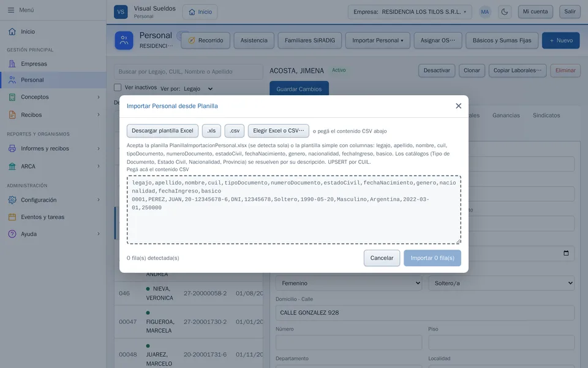Click inside the CSV content textarea
The height and width of the screenshot is (368, 588).
point(294,210)
